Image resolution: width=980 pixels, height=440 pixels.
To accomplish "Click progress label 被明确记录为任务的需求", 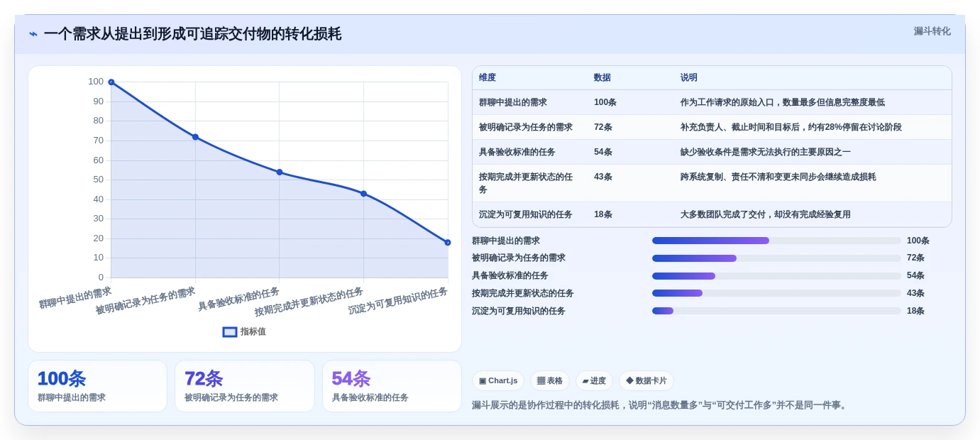I will [x=519, y=258].
